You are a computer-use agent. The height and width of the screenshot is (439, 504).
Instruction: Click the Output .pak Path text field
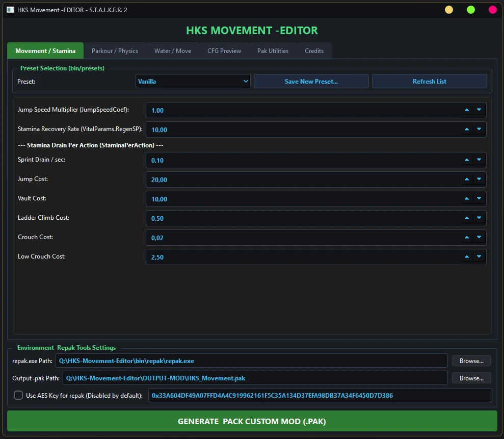(x=255, y=378)
